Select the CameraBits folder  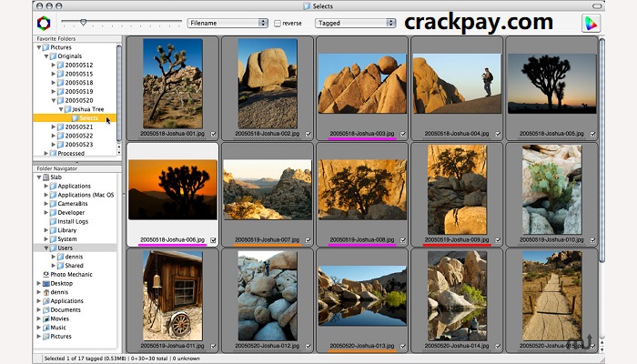[x=72, y=204]
